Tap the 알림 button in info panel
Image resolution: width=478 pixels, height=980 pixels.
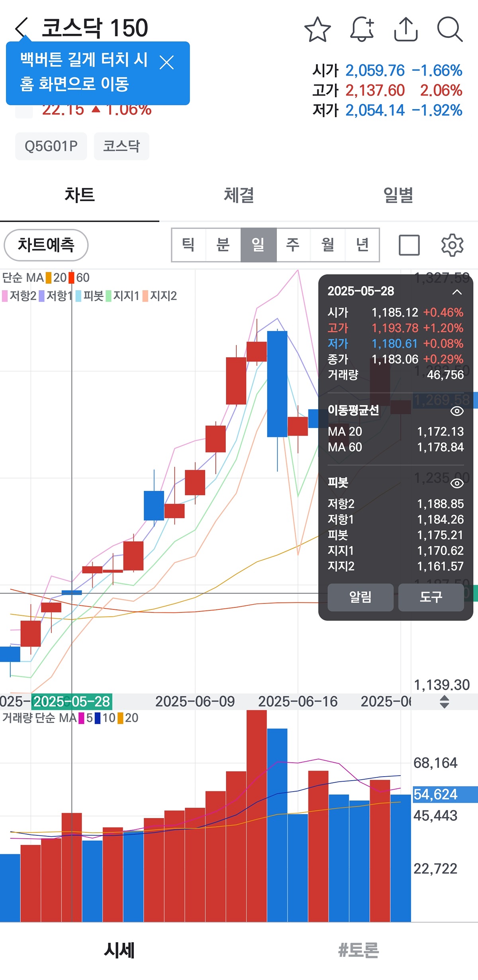click(360, 597)
